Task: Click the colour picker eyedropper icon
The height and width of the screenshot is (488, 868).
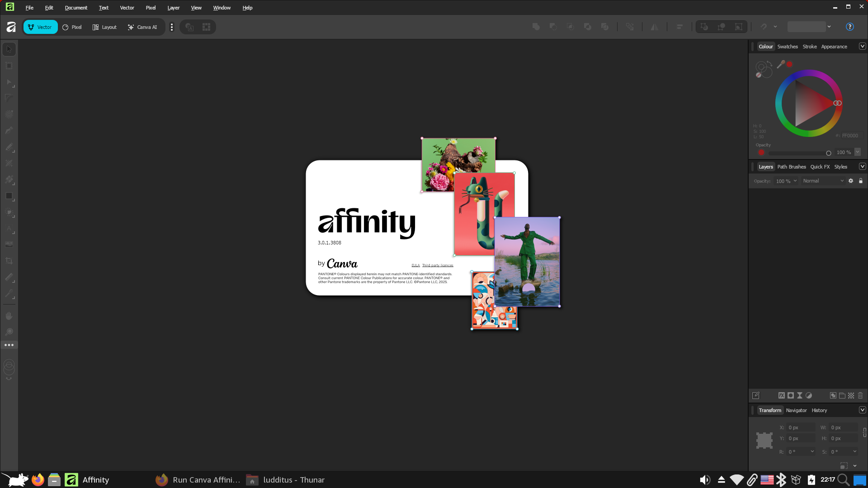Action: click(x=781, y=65)
